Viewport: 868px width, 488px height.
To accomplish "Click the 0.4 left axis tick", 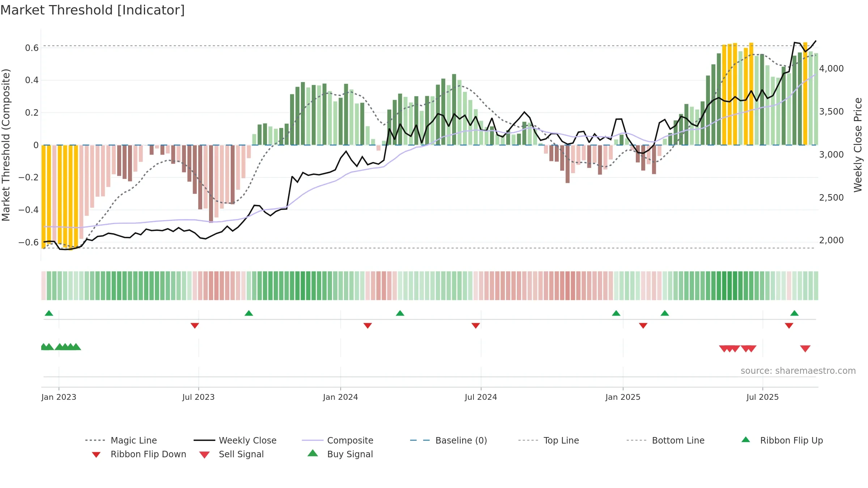I will pos(32,80).
